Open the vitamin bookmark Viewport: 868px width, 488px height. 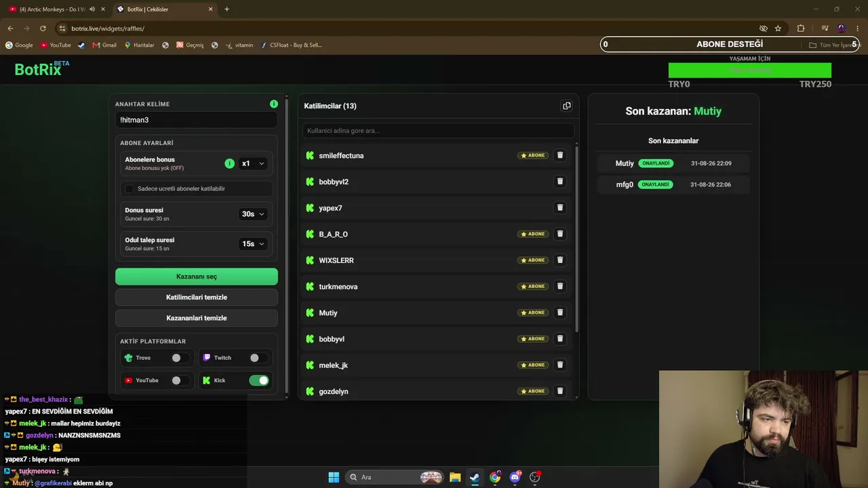(239, 45)
